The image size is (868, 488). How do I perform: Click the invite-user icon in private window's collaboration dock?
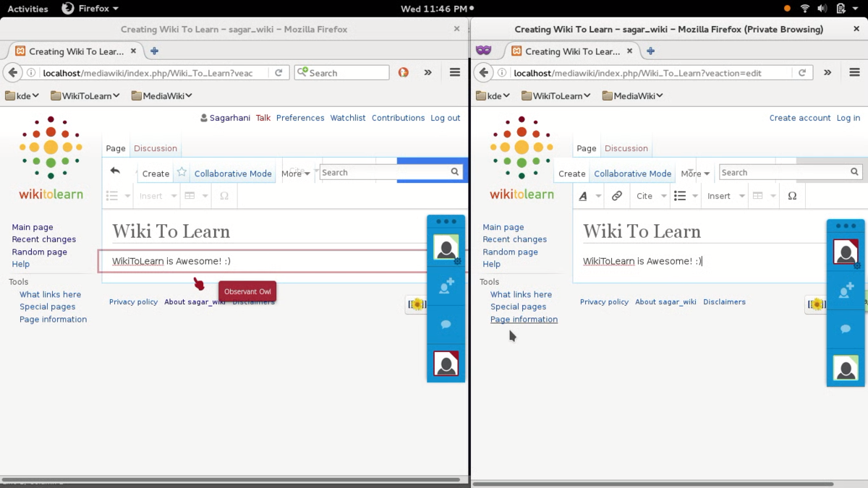pyautogui.click(x=846, y=291)
